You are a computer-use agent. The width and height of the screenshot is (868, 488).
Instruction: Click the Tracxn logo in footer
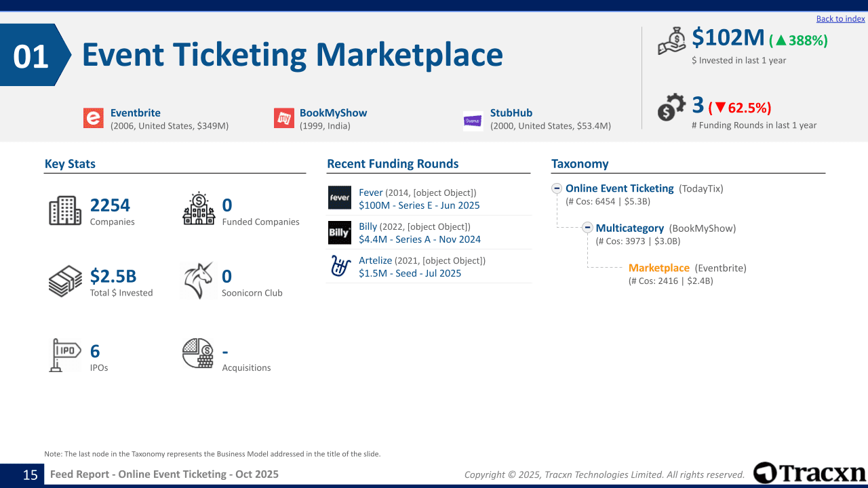(x=810, y=473)
